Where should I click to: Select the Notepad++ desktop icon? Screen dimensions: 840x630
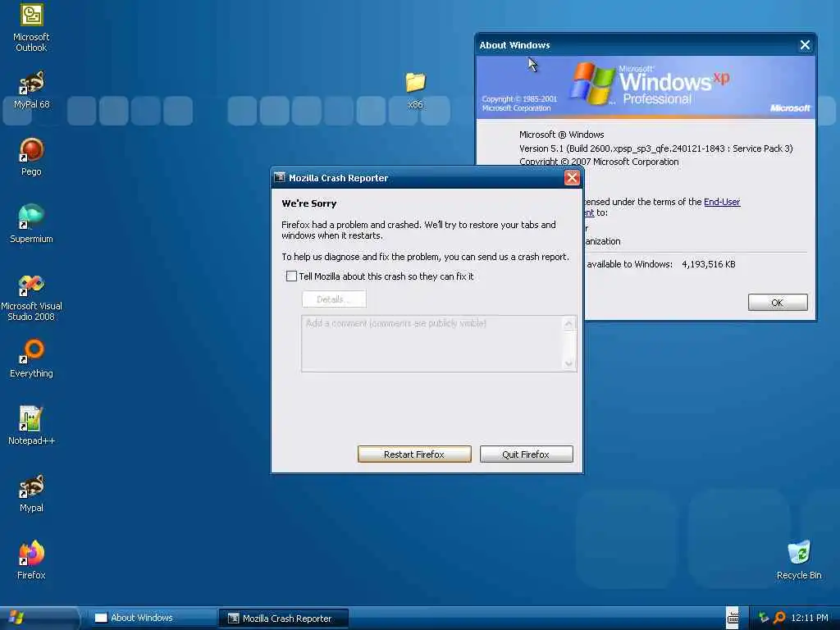(31, 426)
